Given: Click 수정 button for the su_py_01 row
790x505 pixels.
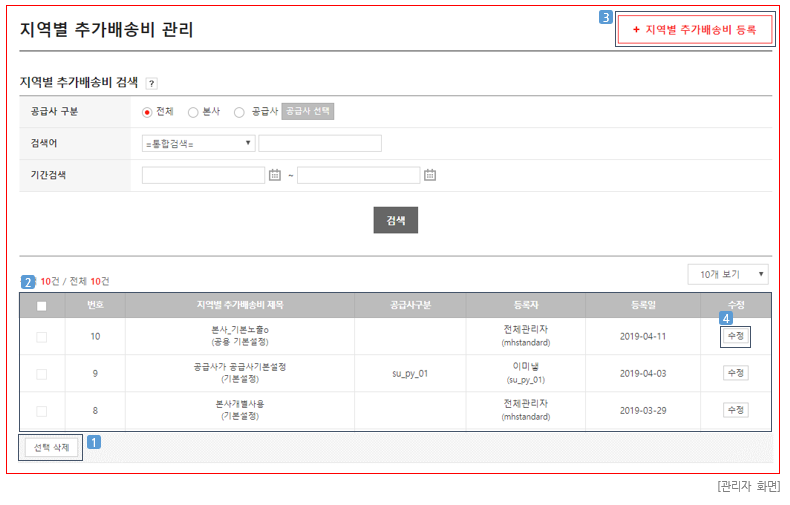Looking at the screenshot, I should [x=735, y=373].
